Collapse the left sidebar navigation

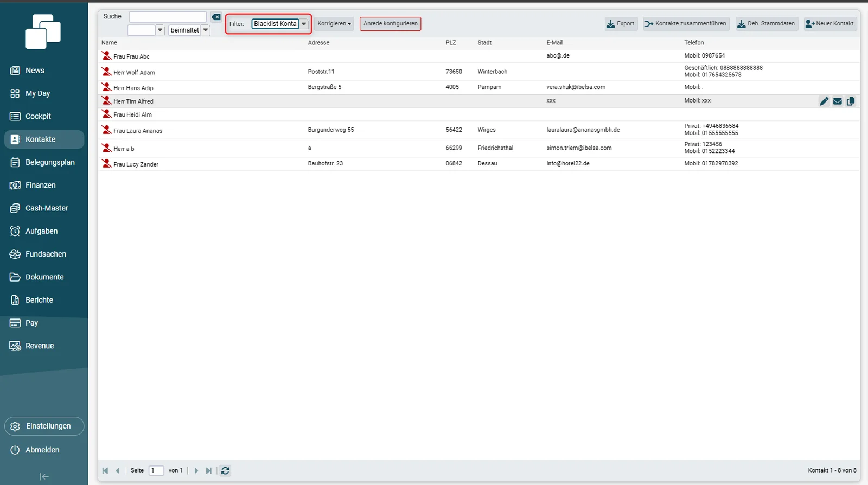44,477
